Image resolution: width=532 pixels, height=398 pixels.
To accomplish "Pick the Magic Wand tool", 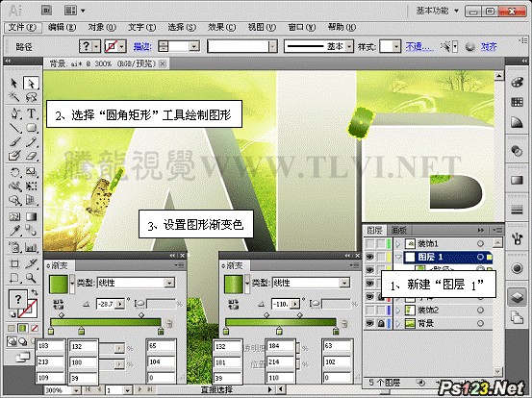I will coord(13,98).
